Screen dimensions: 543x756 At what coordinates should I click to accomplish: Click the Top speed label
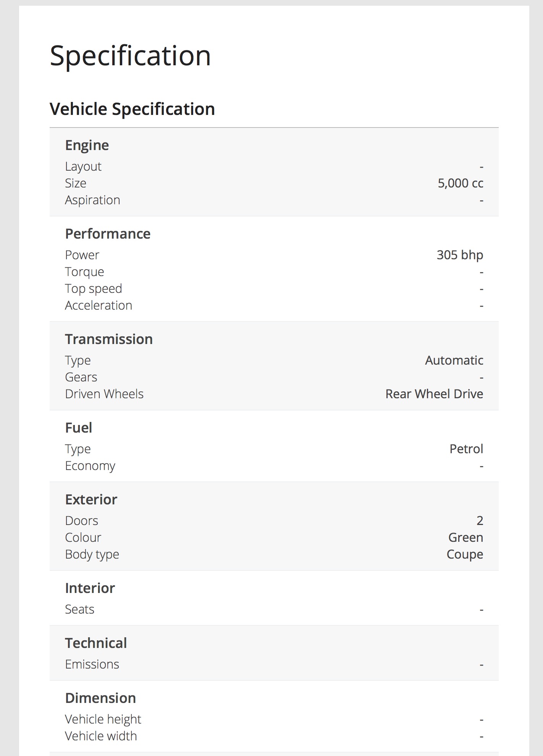point(94,289)
